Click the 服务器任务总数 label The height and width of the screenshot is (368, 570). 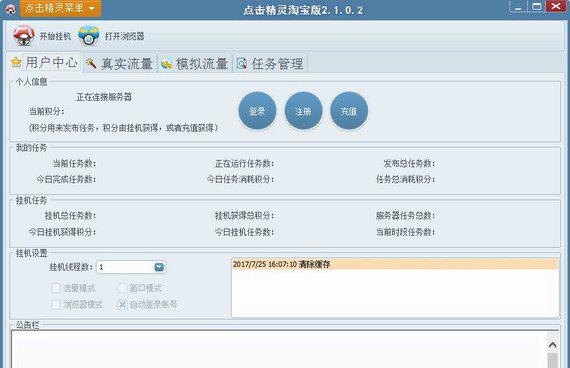[x=406, y=216]
